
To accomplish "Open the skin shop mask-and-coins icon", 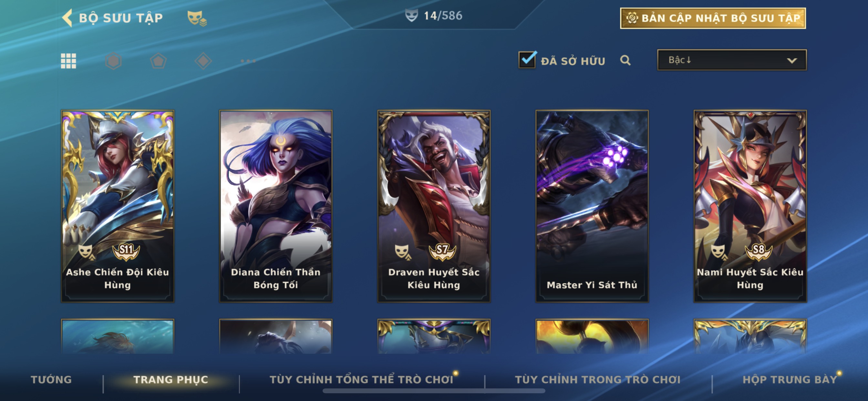I will click(197, 18).
